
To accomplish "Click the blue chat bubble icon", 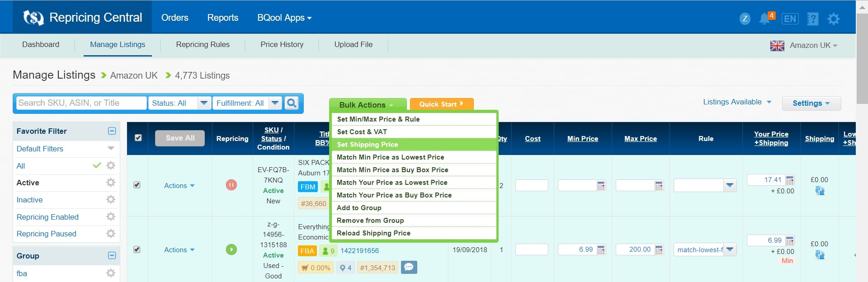I will click(409, 267).
